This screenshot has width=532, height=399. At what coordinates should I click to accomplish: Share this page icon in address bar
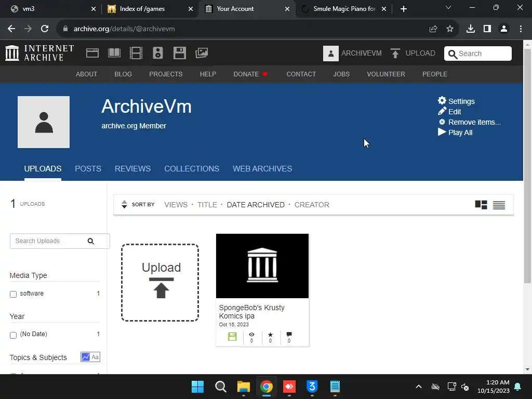(433, 29)
